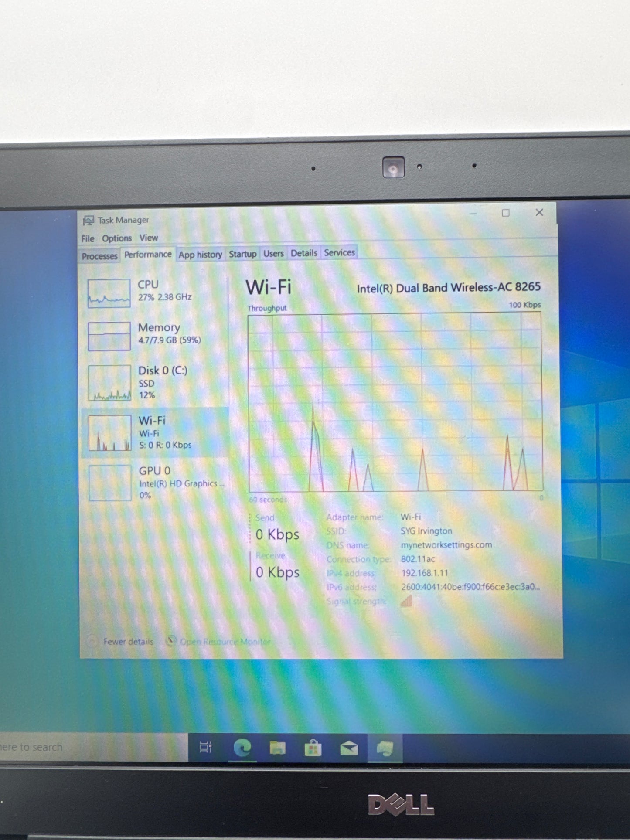Click the Wi-Fi throughput graph
Viewport: 630px width, 840px height.
coord(395,402)
